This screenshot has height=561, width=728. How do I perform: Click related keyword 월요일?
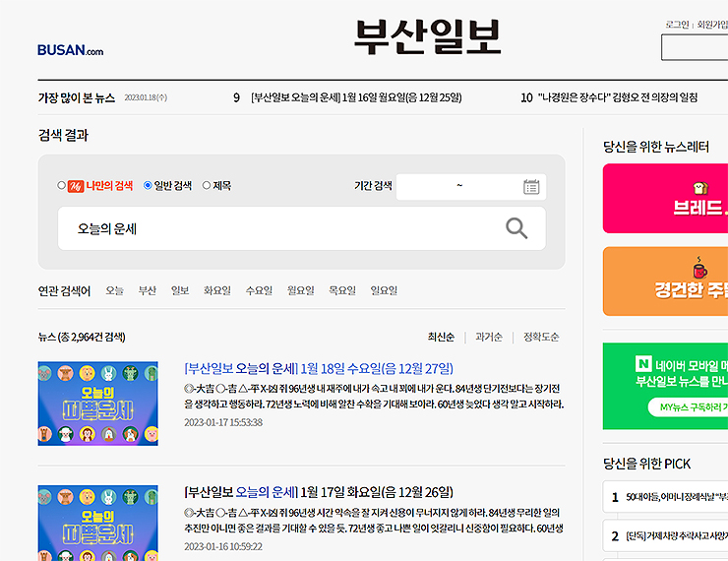[x=301, y=290]
